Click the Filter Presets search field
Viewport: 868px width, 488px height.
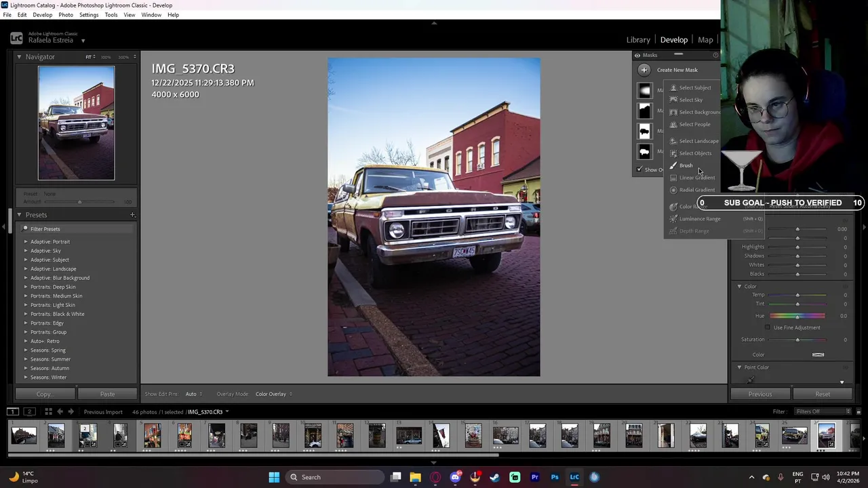pos(75,229)
